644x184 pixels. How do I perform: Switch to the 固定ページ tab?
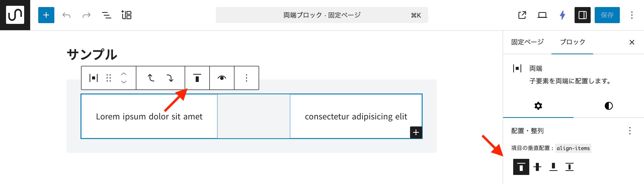[527, 42]
